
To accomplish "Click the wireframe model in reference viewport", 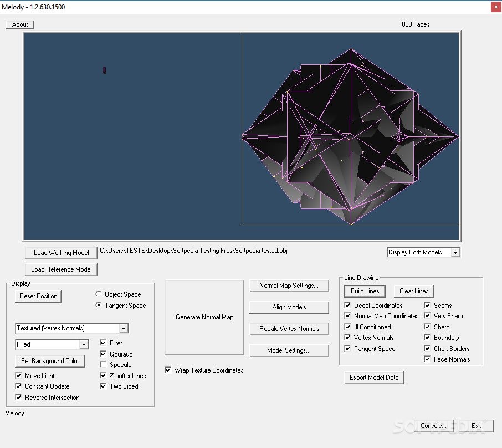I will coord(350,136).
